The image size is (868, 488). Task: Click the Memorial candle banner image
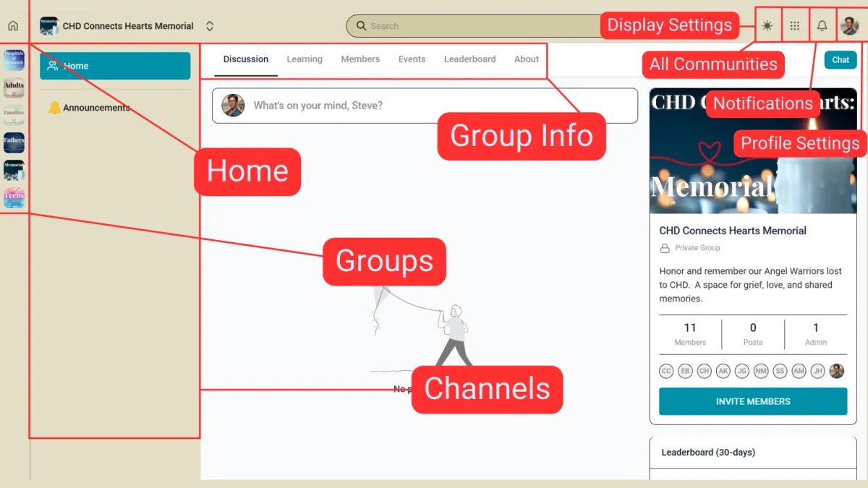753,151
